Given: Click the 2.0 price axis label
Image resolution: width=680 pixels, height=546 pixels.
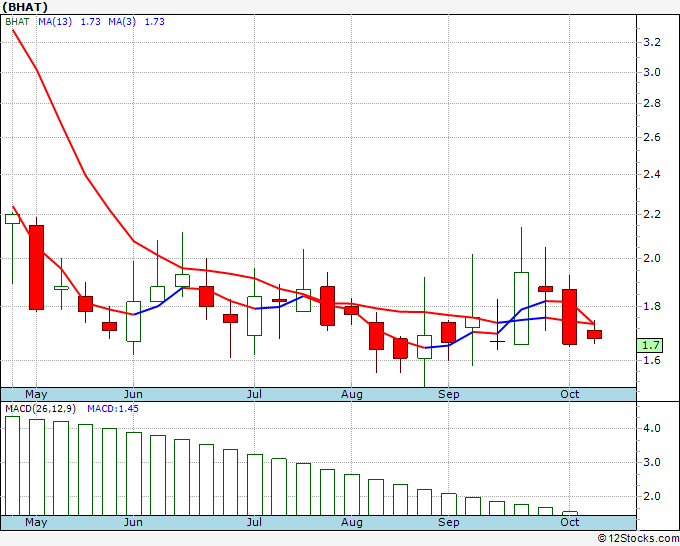Looking at the screenshot, I should tap(651, 258).
